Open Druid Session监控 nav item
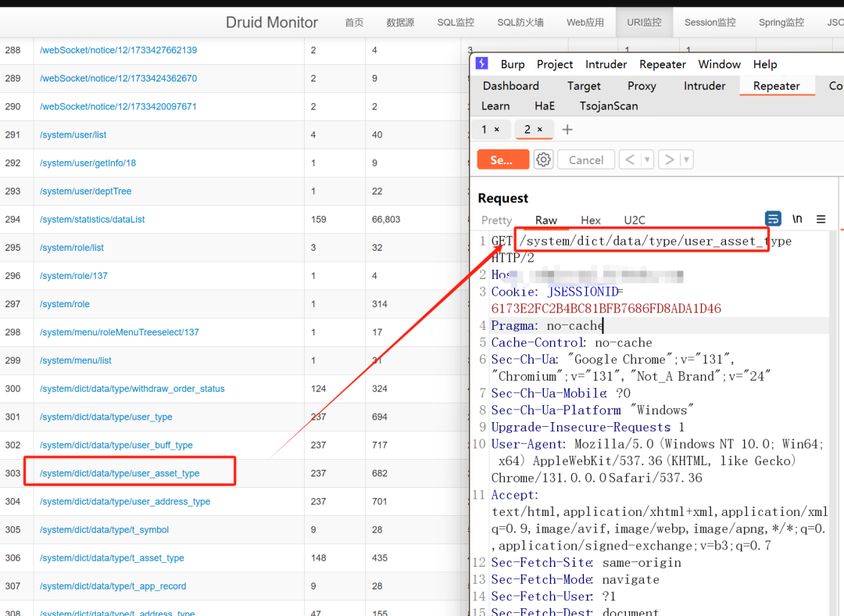Viewport: 844px width, 616px height. [710, 22]
